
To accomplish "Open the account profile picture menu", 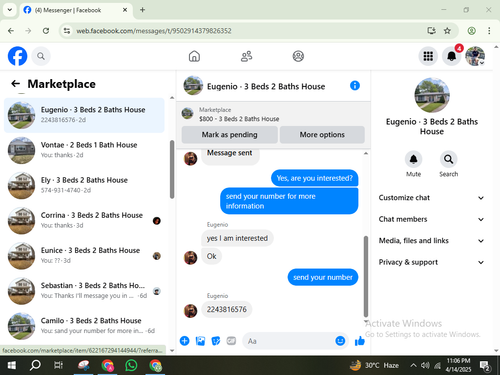I will click(475, 56).
